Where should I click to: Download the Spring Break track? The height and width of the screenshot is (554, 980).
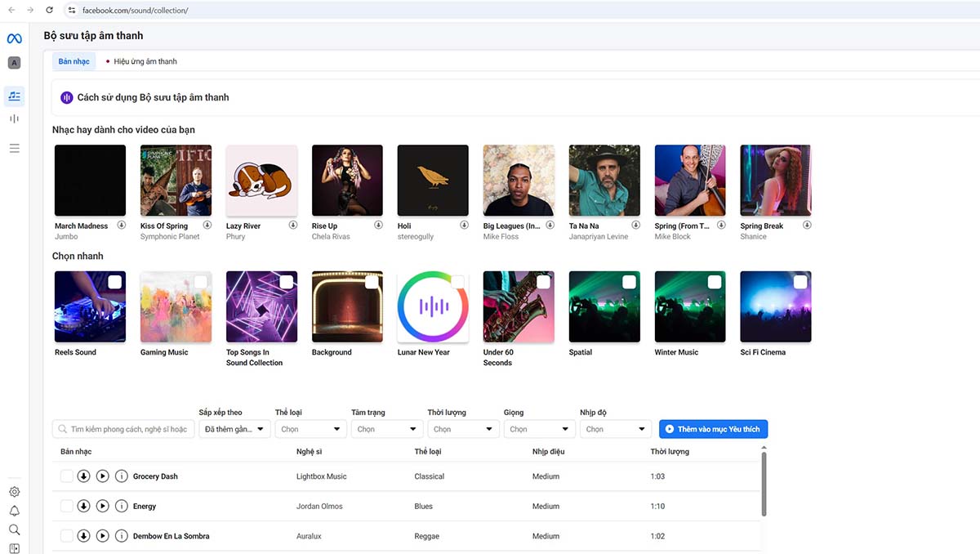[x=807, y=225]
